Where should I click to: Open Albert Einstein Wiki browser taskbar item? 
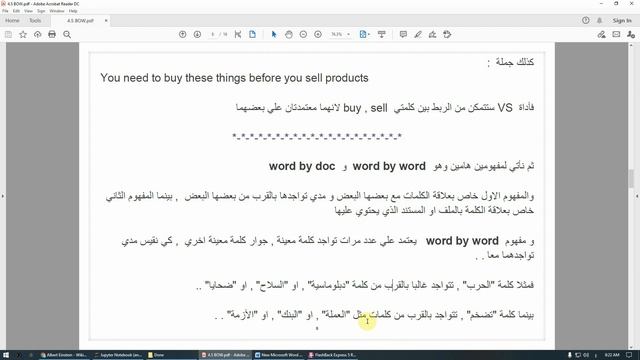coord(63,355)
